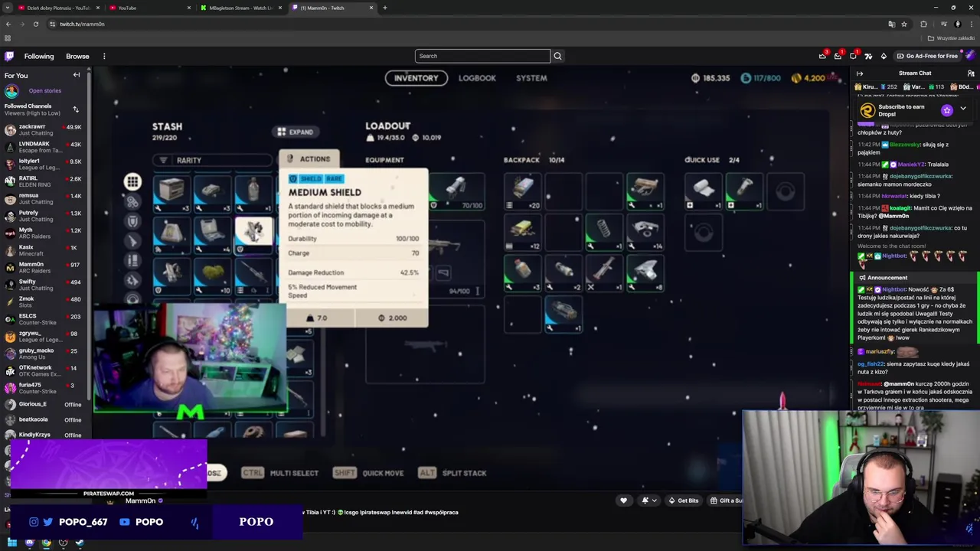Open Chrome extensions puzzle icon
Viewport: 980px width, 551px height.
click(x=923, y=24)
